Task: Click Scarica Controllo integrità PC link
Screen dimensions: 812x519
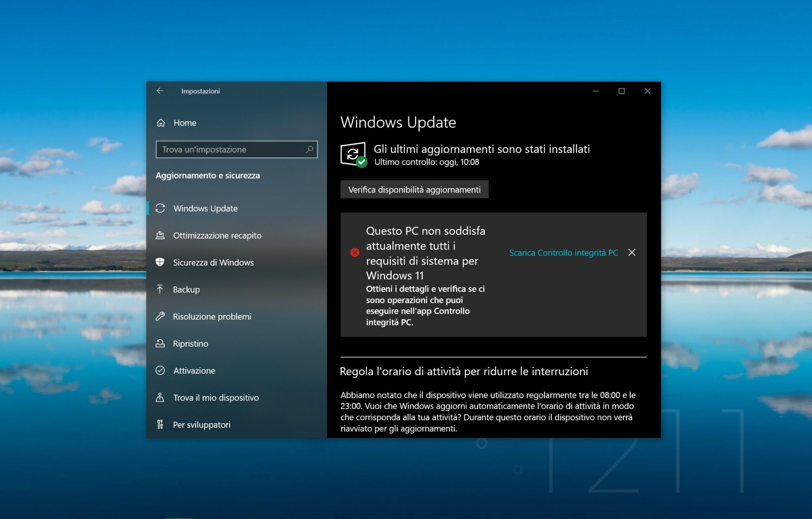Action: (563, 253)
